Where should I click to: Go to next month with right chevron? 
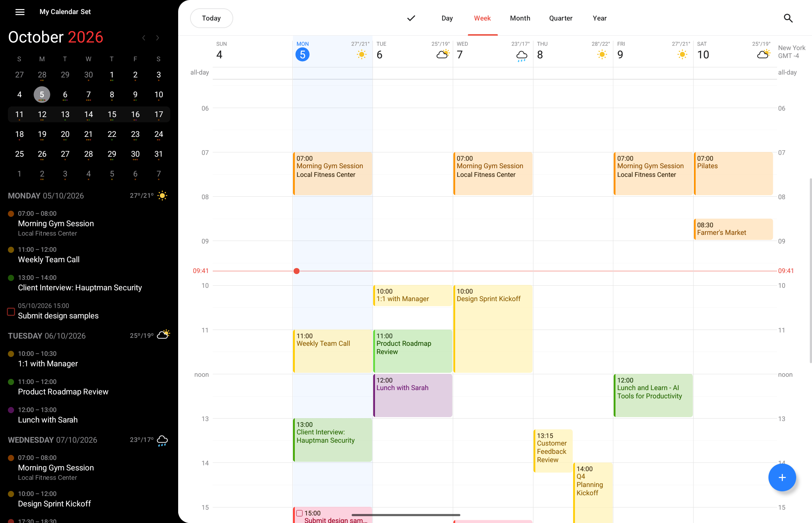[157, 38]
